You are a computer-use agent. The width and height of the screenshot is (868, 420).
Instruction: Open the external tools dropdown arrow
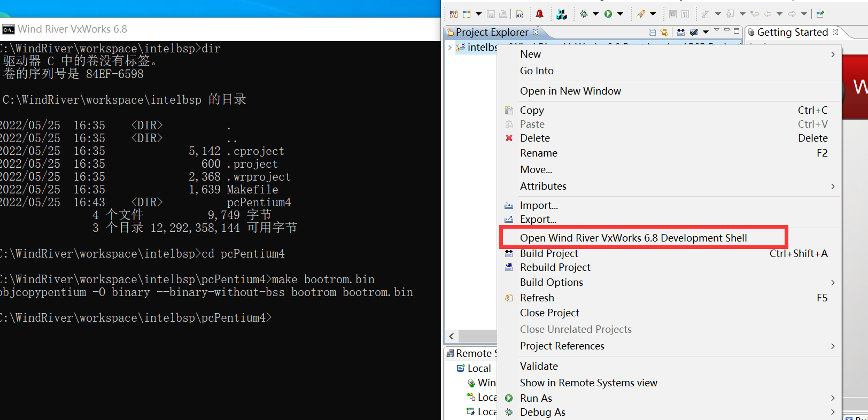coord(653,14)
